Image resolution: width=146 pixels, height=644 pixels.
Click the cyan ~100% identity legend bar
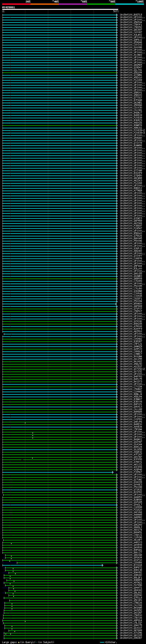click(x=130, y=4)
